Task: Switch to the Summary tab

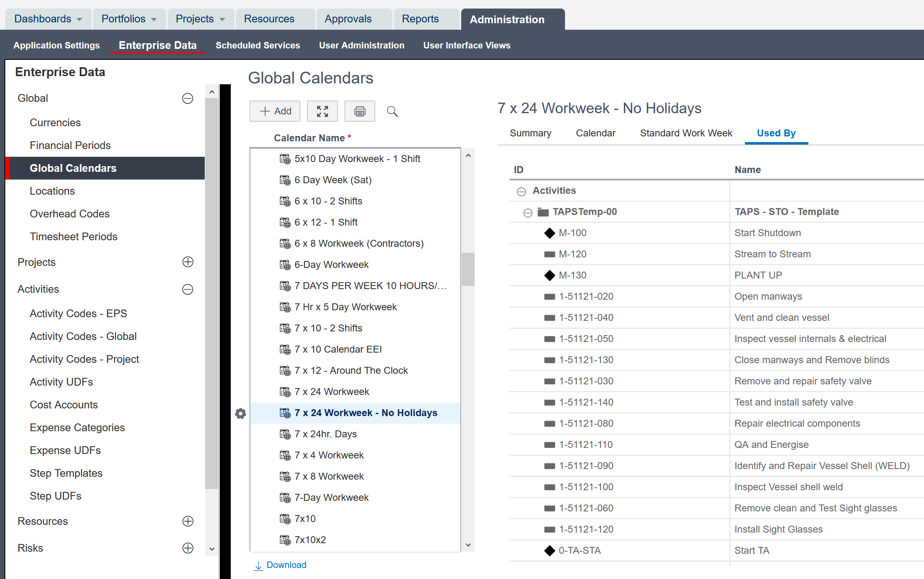Action: 530,133
